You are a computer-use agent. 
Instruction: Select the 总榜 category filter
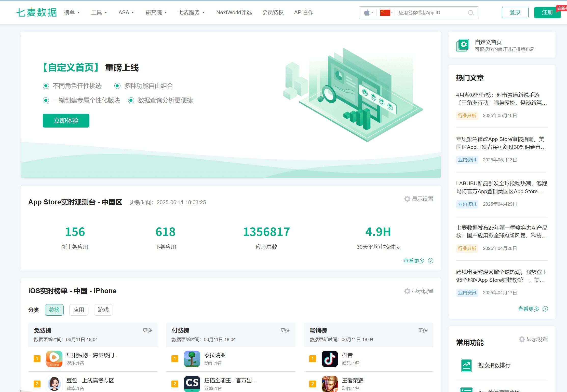54,310
